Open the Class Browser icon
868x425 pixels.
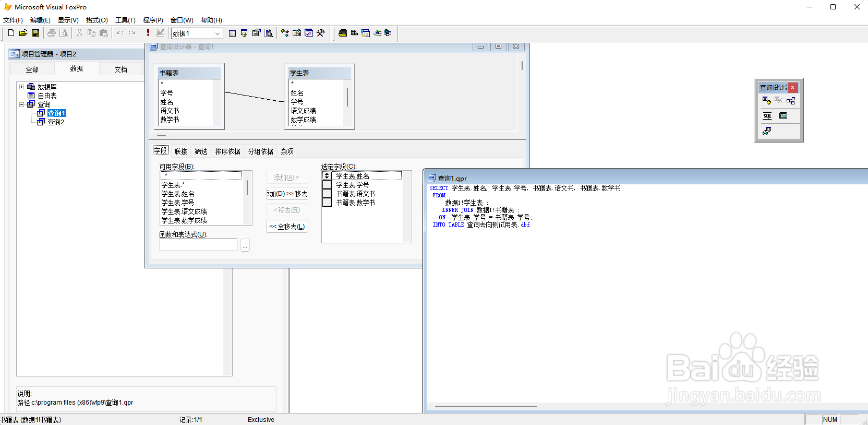pyautogui.click(x=284, y=33)
